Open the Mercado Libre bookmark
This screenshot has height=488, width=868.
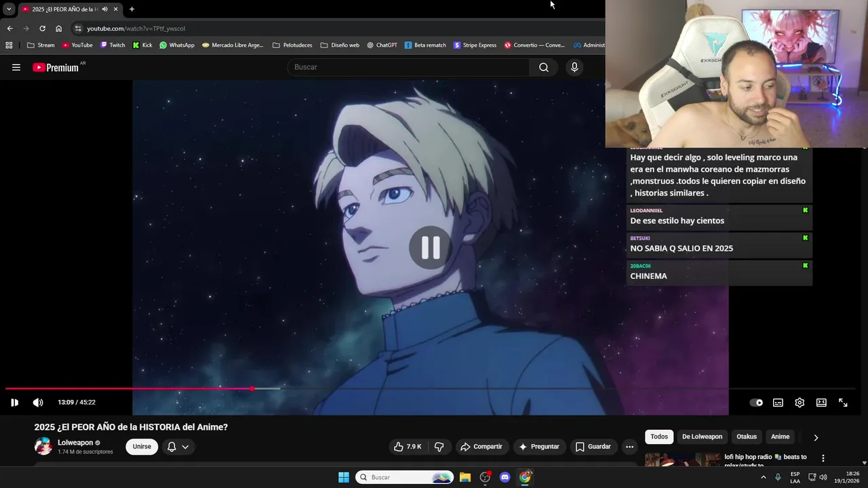233,45
